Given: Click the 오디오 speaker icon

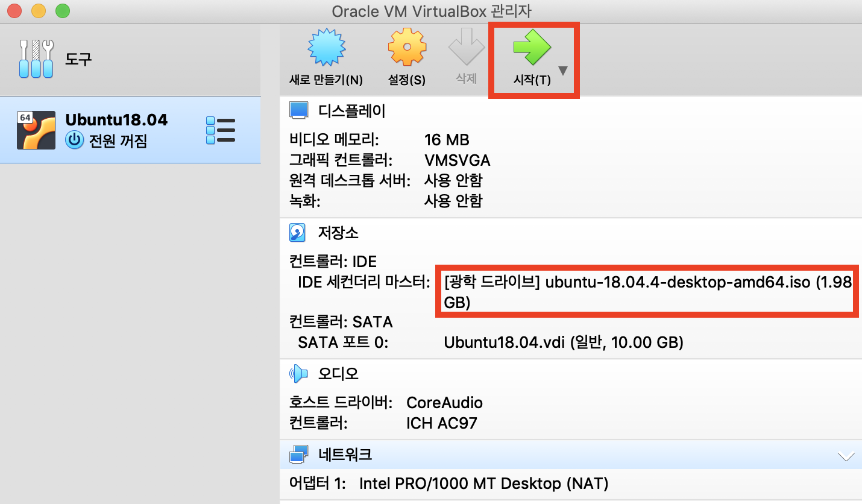Looking at the screenshot, I should coord(298,374).
